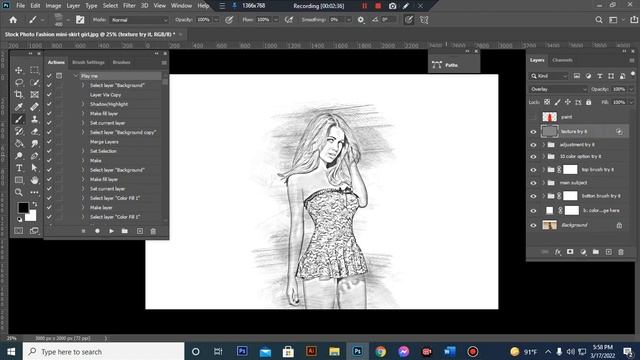Create new fill or adjustment layer icon

pyautogui.click(x=583, y=252)
